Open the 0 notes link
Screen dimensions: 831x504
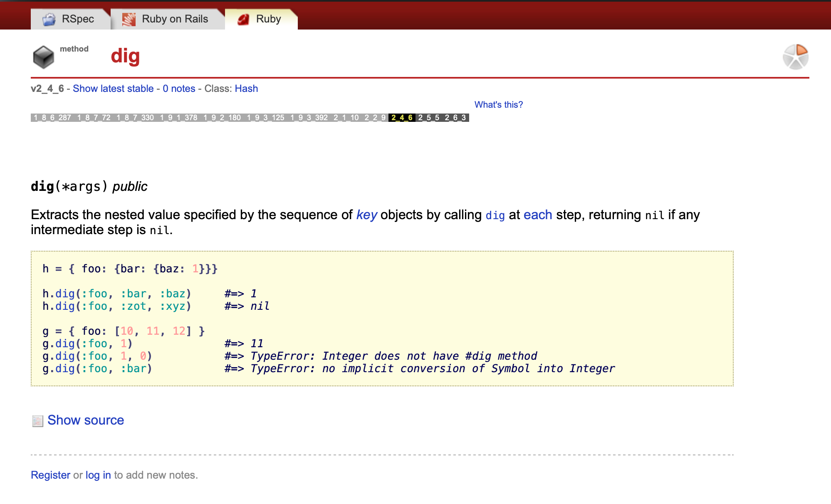(179, 89)
